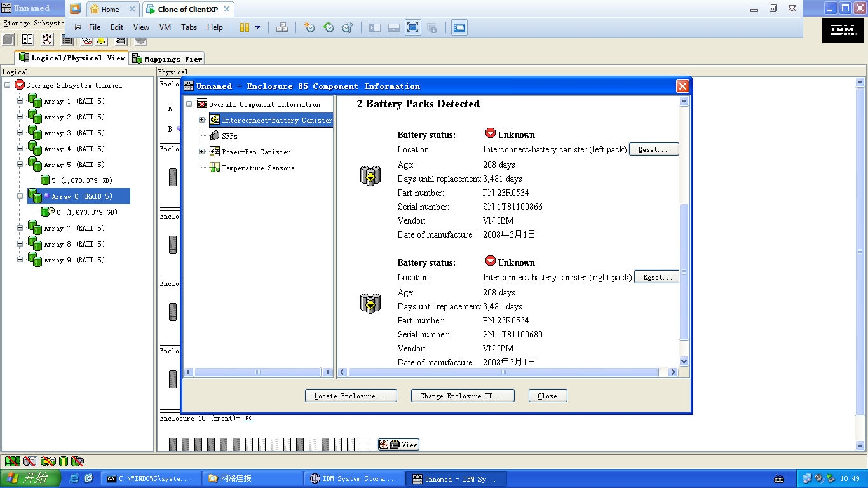The height and width of the screenshot is (488, 868).
Task: Open the Storage Subsystem menu
Action: (34, 23)
